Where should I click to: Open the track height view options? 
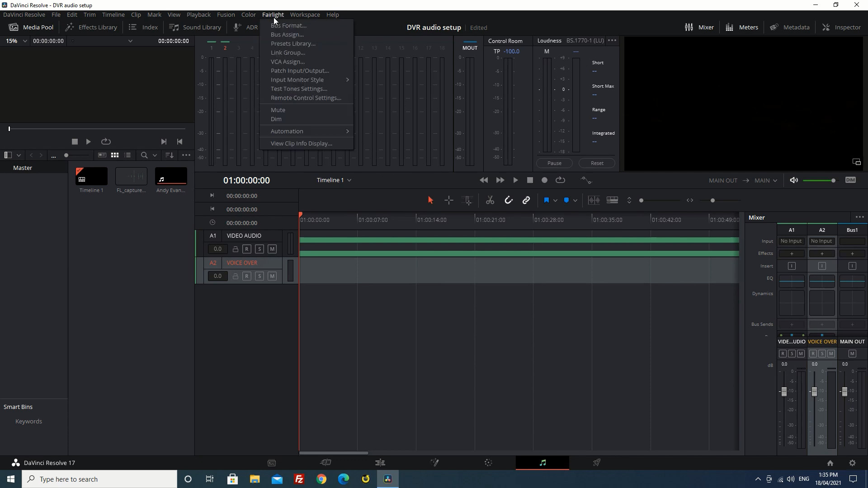[613, 200]
